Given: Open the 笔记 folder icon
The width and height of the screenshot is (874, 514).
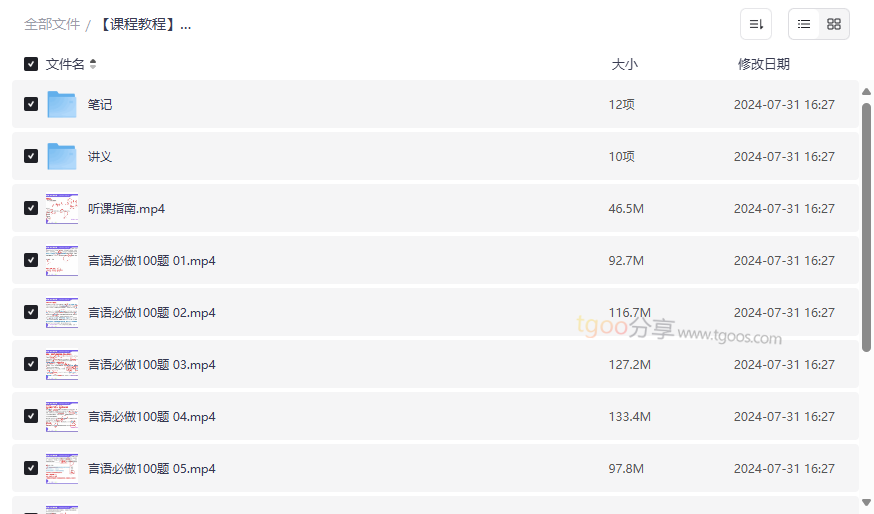Looking at the screenshot, I should pos(62,104).
